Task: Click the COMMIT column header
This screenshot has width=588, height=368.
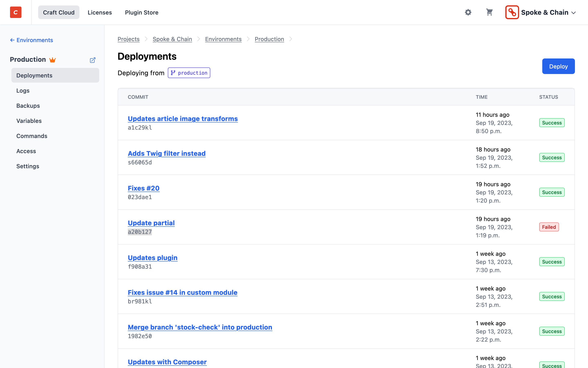Action: coord(138,97)
